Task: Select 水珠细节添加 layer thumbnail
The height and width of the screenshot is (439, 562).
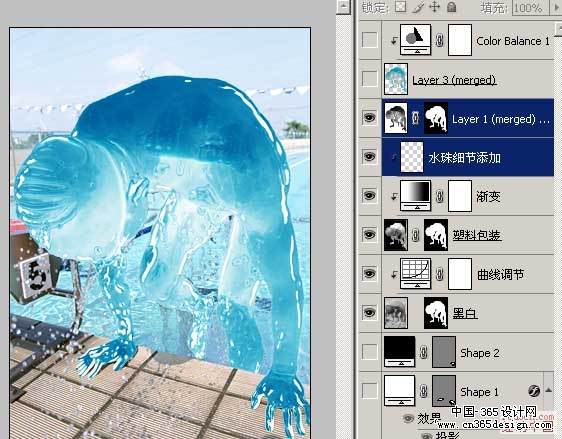Action: tap(412, 157)
